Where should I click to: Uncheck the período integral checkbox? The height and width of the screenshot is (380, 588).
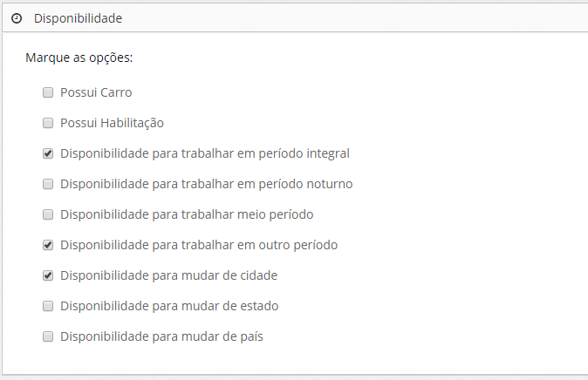point(48,153)
